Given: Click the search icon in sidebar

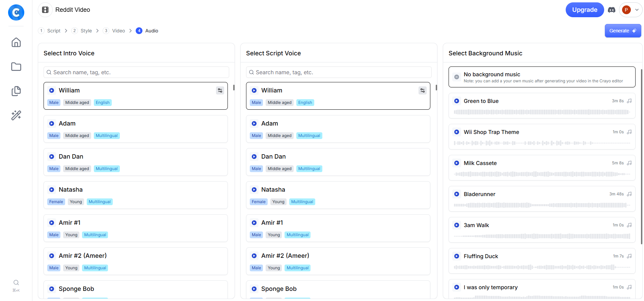Looking at the screenshot, I should [16, 282].
